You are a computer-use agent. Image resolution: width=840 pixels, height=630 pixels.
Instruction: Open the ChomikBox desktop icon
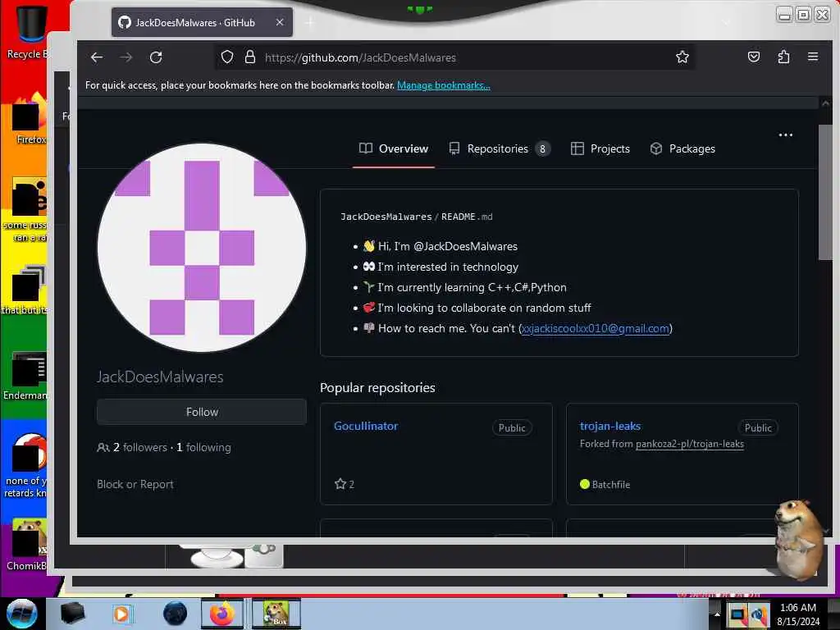pos(28,545)
